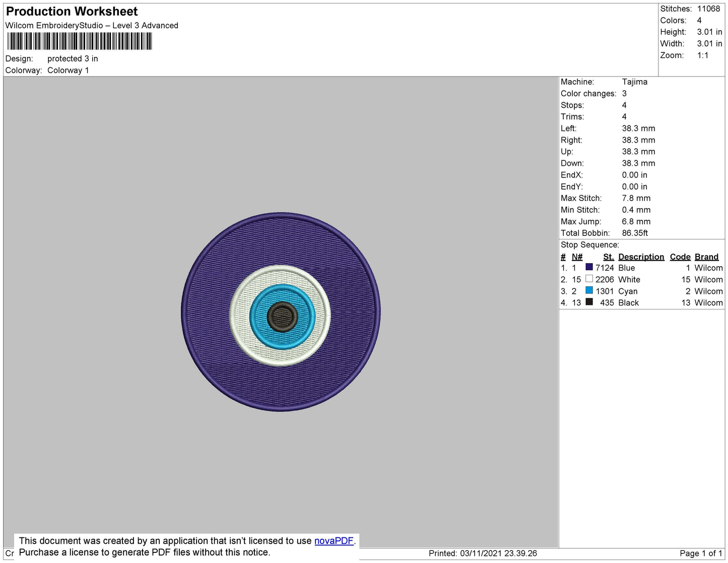The height and width of the screenshot is (563, 728).
Task: Click the 'Brand' column header
Action: 706,257
